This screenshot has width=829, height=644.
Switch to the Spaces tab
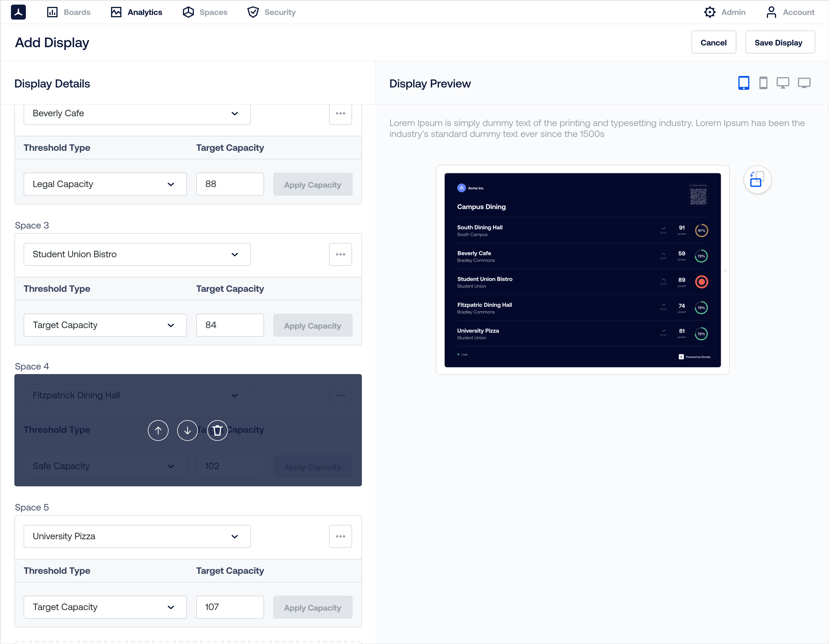[205, 12]
